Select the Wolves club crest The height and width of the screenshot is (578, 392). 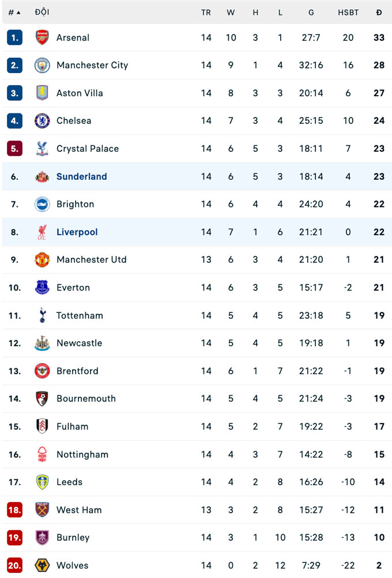tap(42, 565)
